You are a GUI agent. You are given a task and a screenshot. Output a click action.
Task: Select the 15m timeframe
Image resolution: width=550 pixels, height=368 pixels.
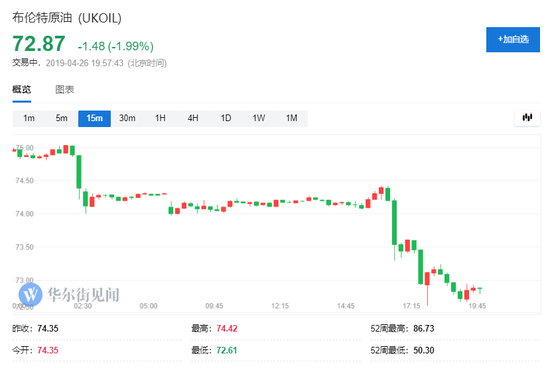(94, 118)
